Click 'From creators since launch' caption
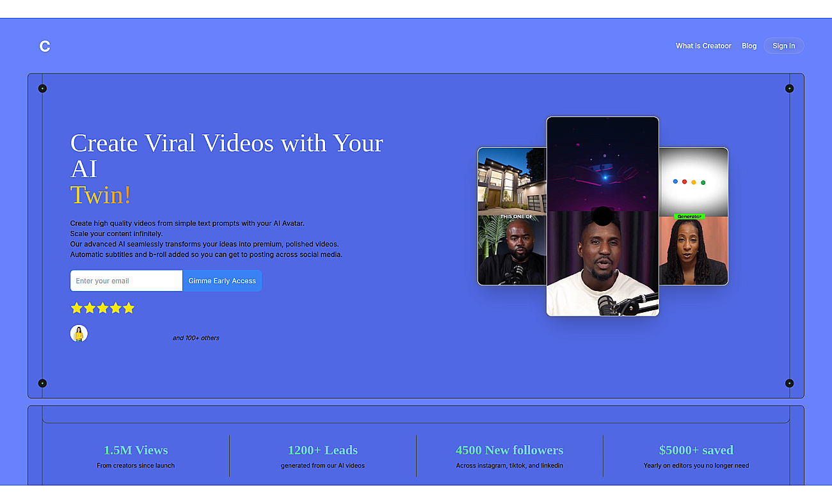Viewport: 832px width, 504px height. tap(136, 466)
